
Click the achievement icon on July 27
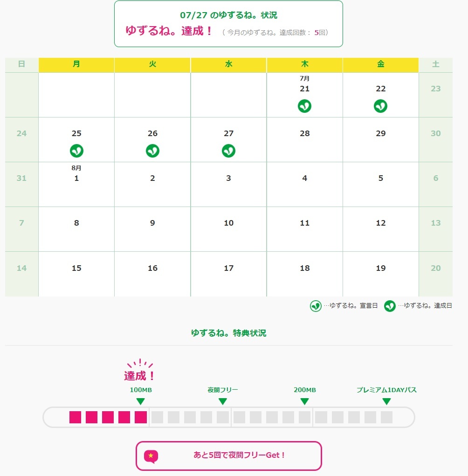228,151
